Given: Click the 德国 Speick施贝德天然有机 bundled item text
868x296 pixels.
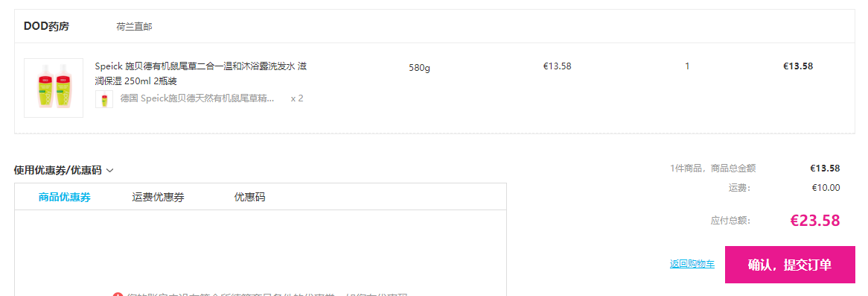Looking at the screenshot, I should [197, 98].
